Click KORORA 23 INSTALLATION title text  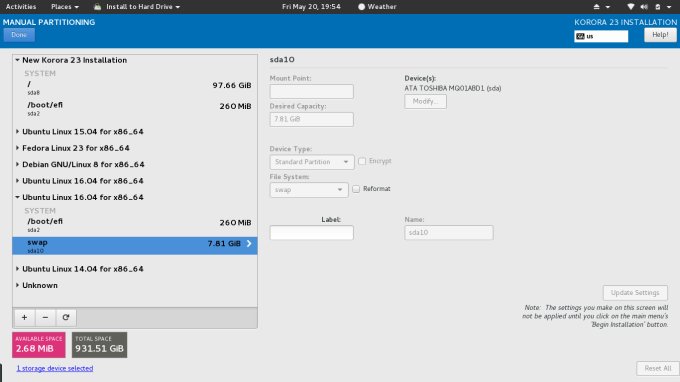pos(625,22)
